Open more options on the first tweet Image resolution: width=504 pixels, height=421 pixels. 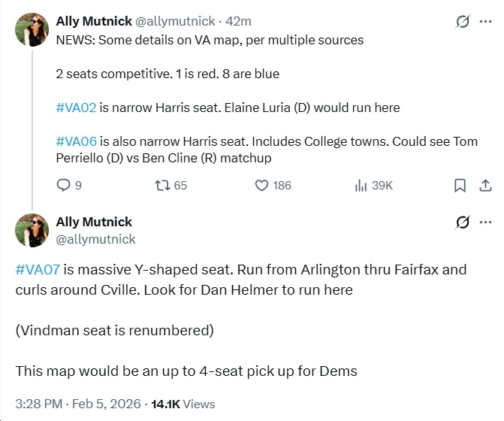point(485,22)
